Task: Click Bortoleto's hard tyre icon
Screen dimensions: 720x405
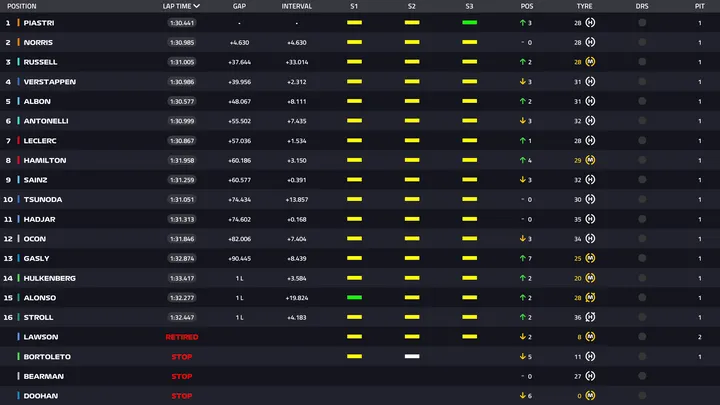Action: 590,356
